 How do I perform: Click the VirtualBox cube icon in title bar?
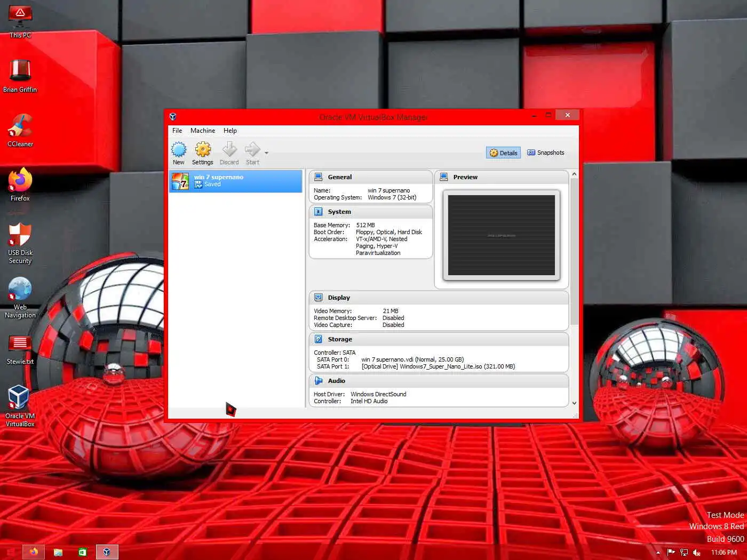point(173,116)
